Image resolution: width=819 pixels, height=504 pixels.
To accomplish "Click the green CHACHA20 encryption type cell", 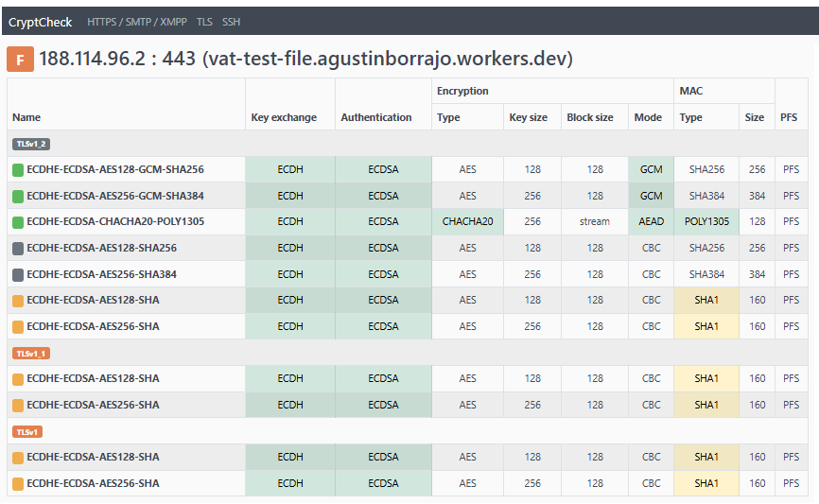I will point(467,222).
